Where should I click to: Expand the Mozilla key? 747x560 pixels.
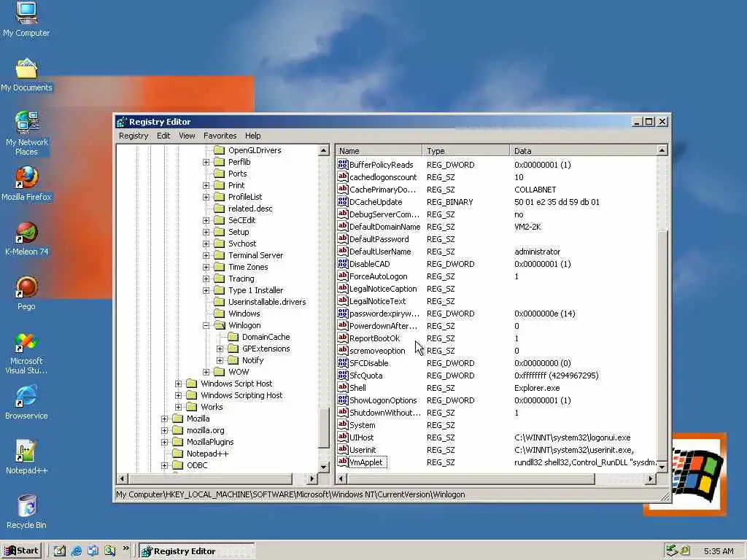point(164,419)
